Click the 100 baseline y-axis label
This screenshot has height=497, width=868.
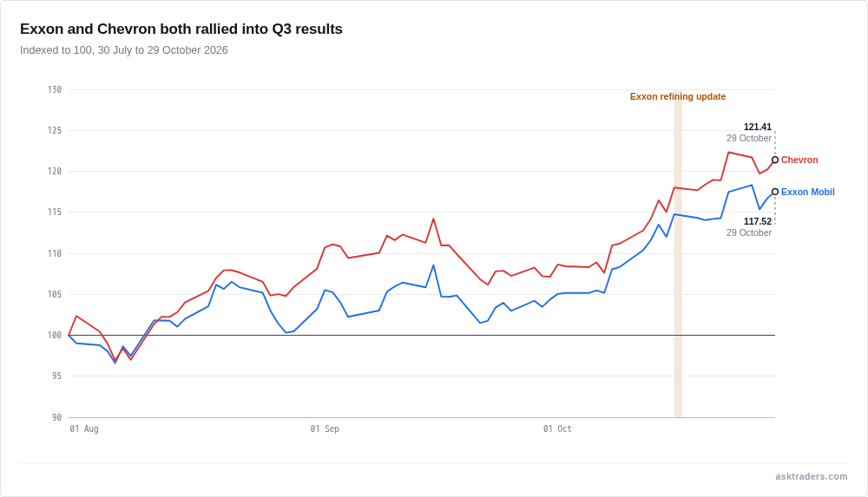click(x=54, y=335)
